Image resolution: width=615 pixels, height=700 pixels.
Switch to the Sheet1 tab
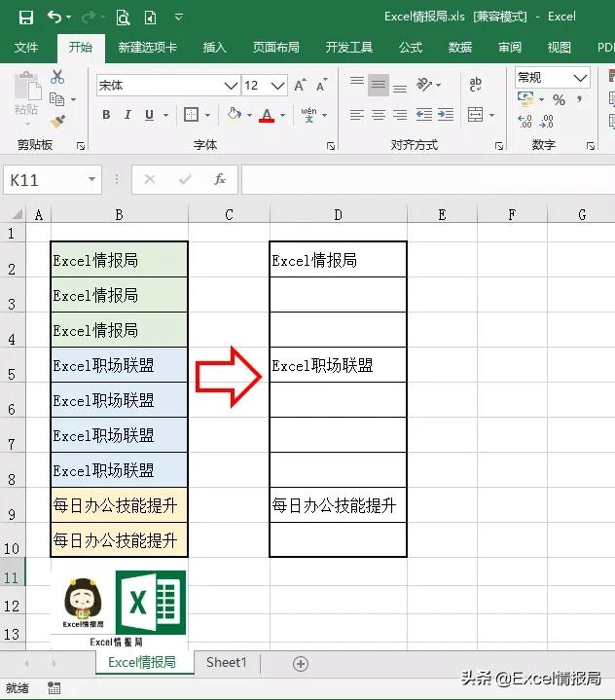[227, 662]
